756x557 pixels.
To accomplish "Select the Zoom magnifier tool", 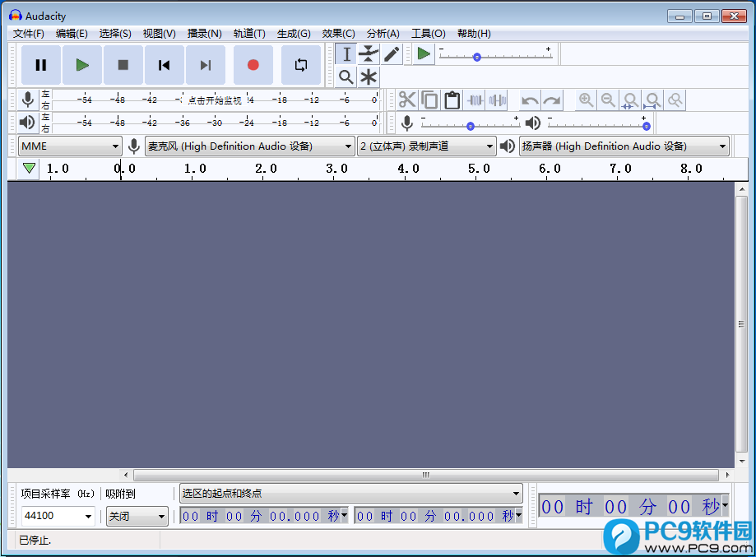I will (346, 77).
